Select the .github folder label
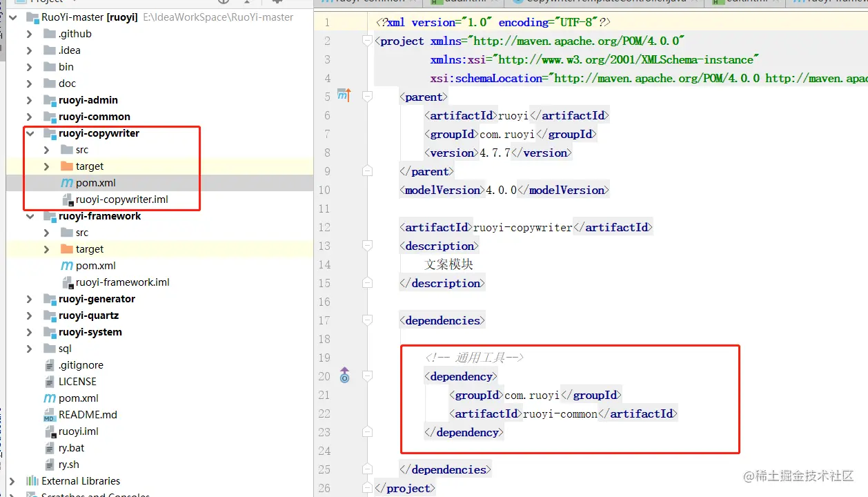Screen dimensions: 868x497 75,34
